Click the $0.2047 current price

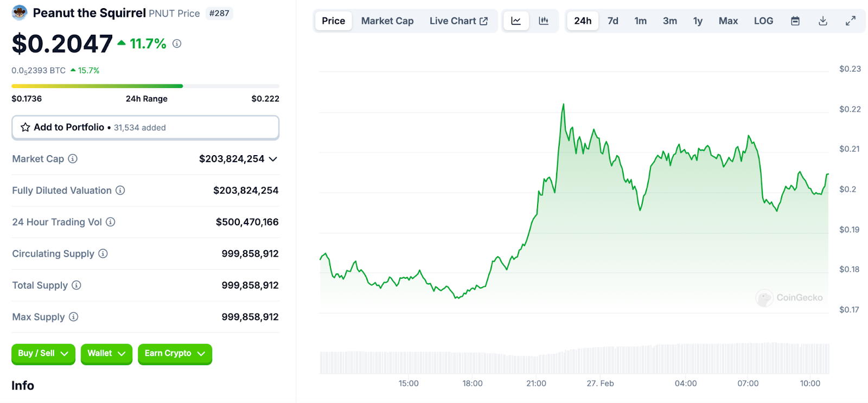pos(62,43)
